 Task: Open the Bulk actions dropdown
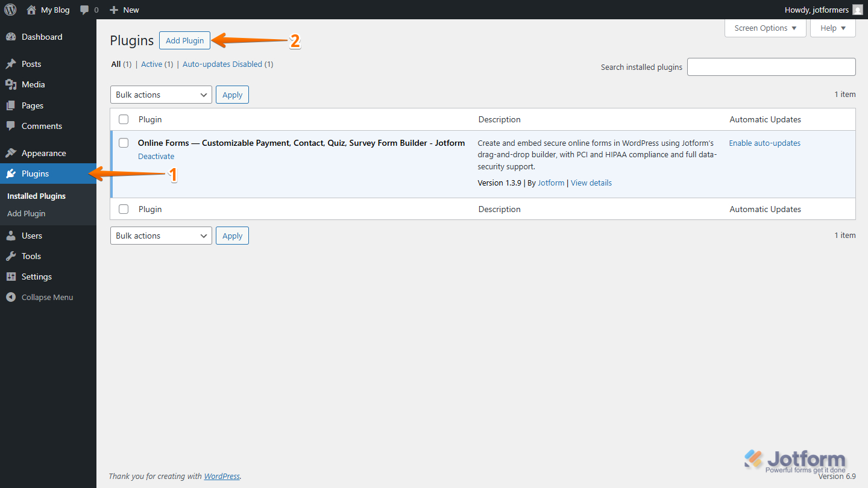point(160,94)
